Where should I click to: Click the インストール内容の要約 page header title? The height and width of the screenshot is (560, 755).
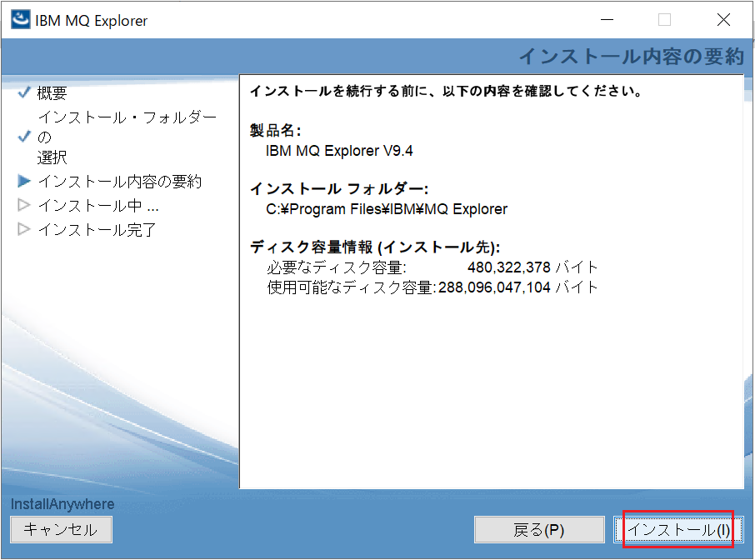click(632, 57)
